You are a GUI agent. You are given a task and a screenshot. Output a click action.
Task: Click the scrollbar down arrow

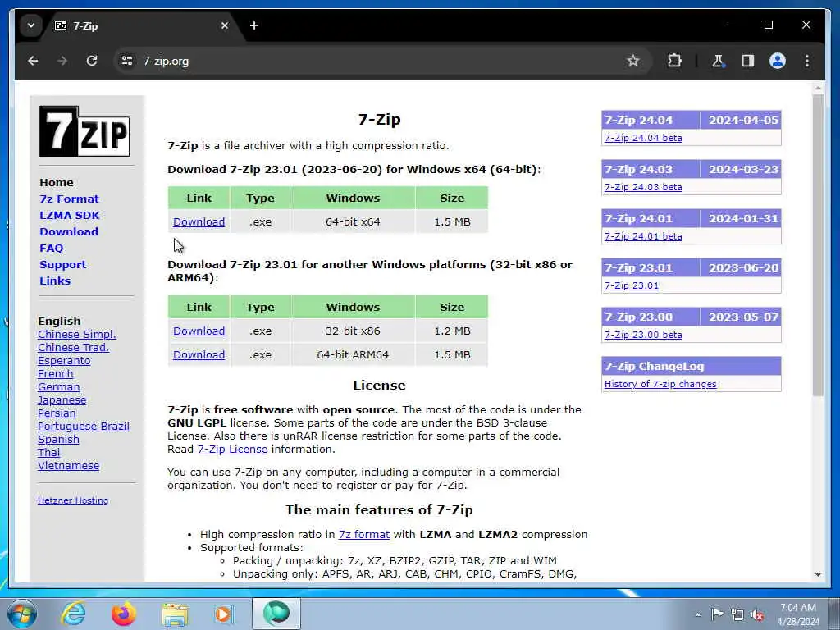click(818, 575)
